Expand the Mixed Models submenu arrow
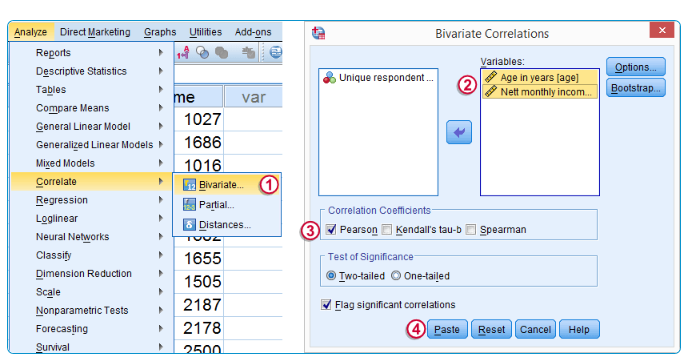 160,163
